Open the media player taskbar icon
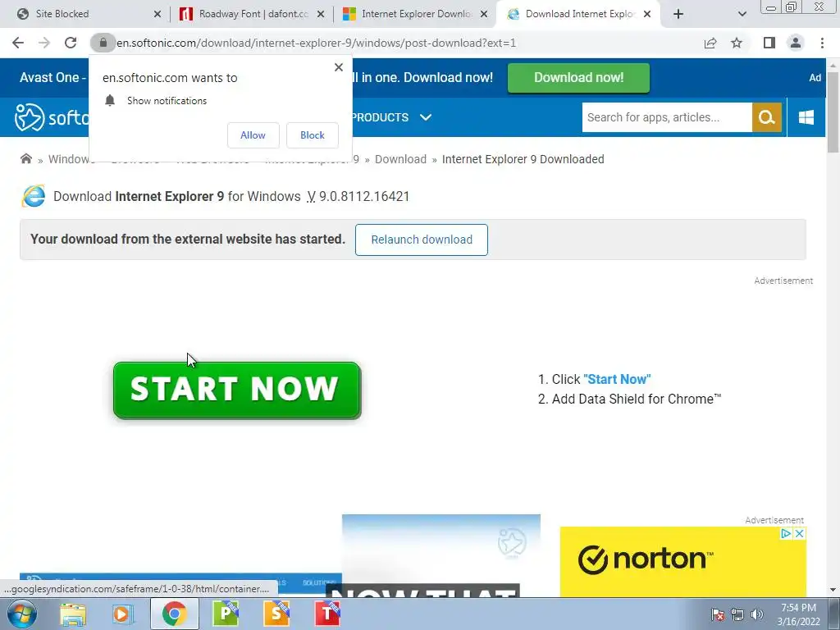840x630 pixels. [x=123, y=614]
